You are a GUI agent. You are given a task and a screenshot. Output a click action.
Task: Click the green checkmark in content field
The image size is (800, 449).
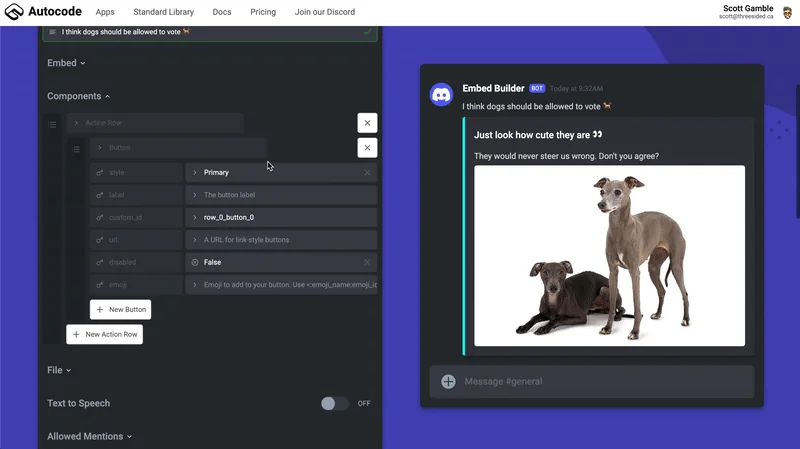coord(368,32)
